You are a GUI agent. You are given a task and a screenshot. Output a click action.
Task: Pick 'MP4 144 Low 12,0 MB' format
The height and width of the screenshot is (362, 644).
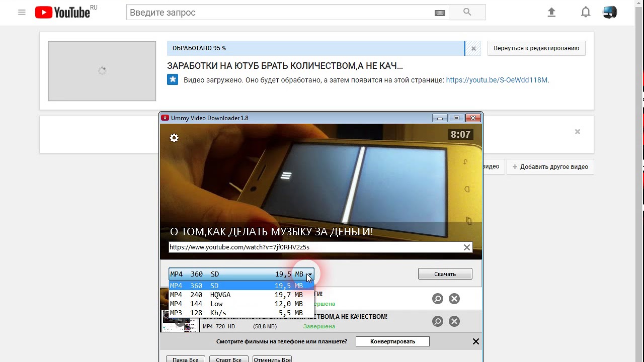tap(241, 304)
